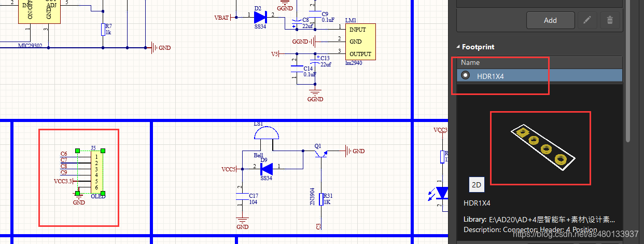644x244 pixels.
Task: Click the trash delete icon
Action: tap(610, 20)
